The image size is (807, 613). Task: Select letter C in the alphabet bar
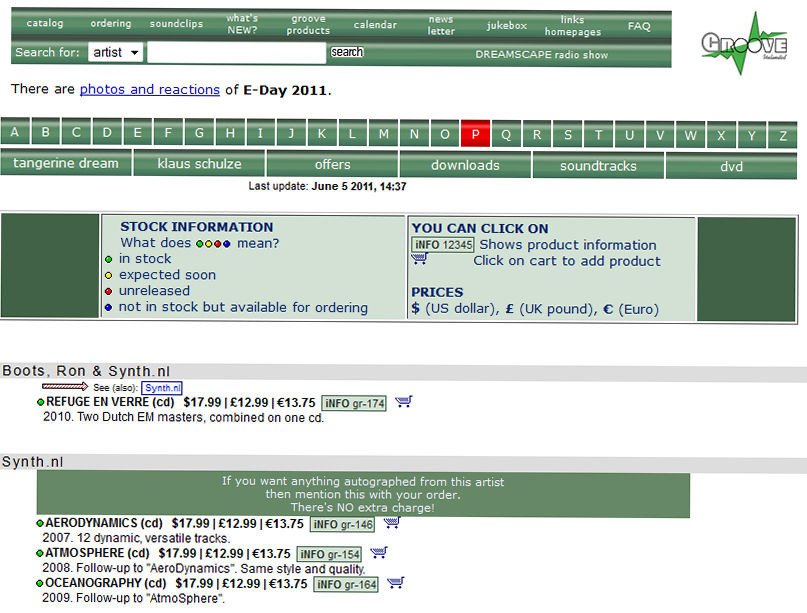coord(76,133)
